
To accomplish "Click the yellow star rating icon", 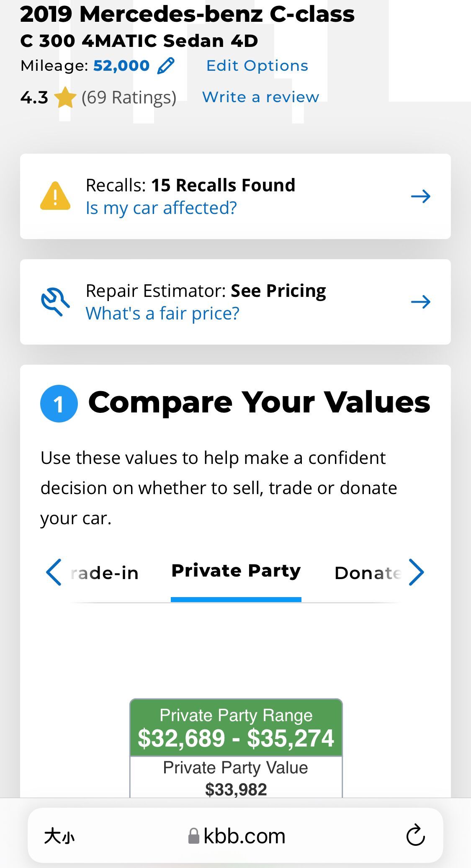I will pos(65,98).
